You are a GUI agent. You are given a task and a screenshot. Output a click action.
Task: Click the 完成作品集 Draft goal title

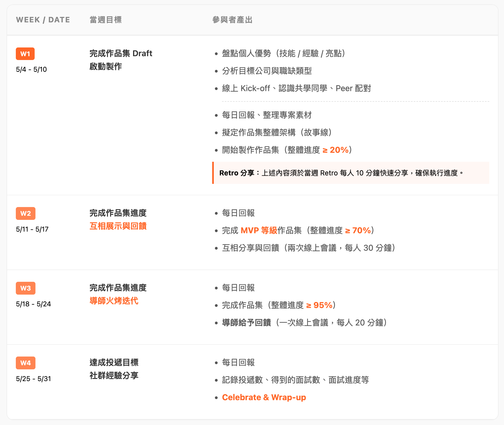pyautogui.click(x=121, y=53)
